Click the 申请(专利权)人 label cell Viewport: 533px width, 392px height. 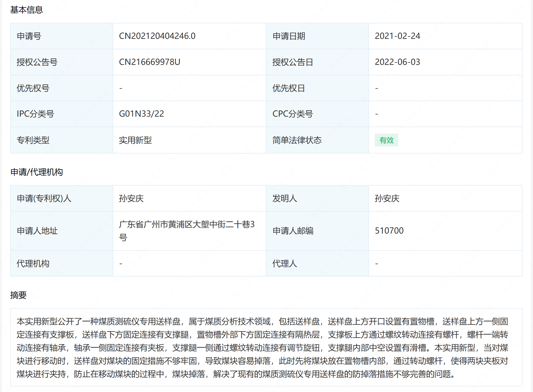[62, 198]
